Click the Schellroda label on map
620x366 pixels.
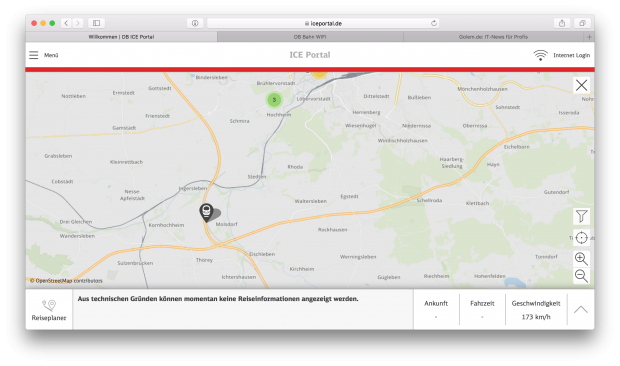point(429,200)
